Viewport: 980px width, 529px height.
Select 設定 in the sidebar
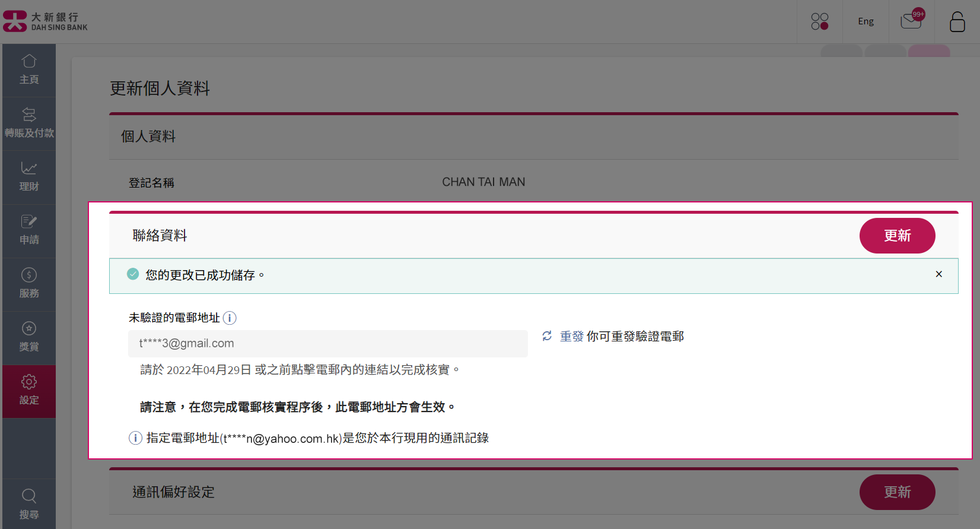pos(29,391)
